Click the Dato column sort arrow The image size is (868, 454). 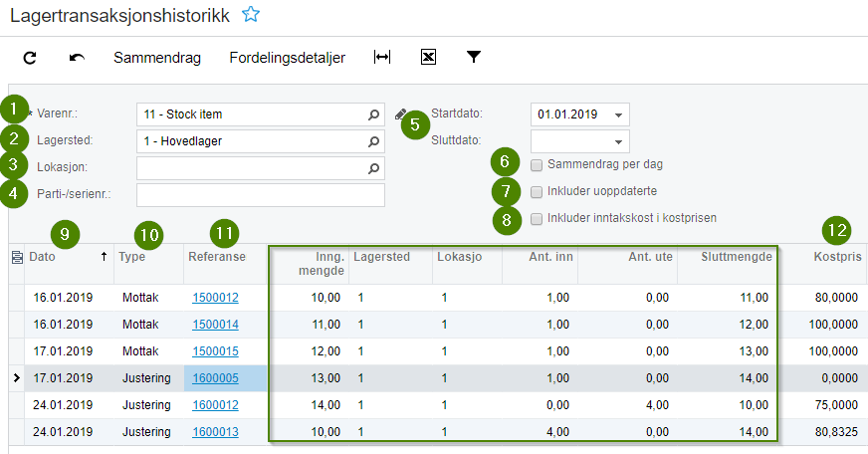(104, 256)
